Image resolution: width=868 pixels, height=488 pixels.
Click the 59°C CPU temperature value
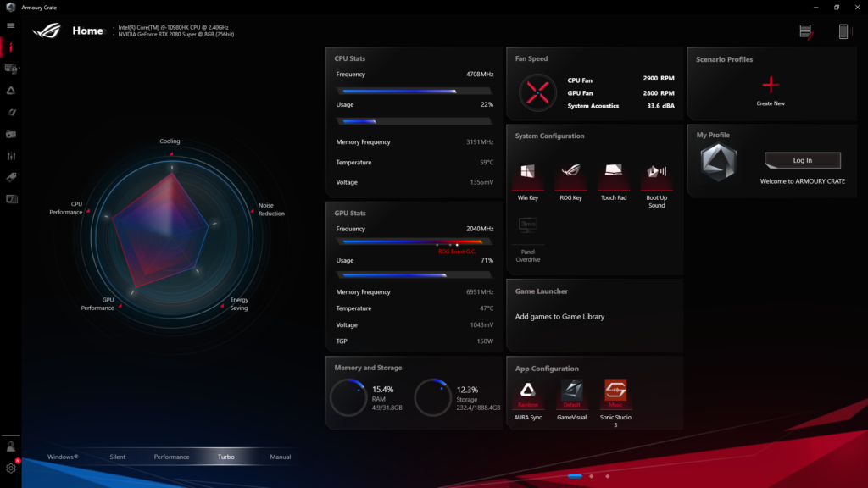(x=487, y=163)
